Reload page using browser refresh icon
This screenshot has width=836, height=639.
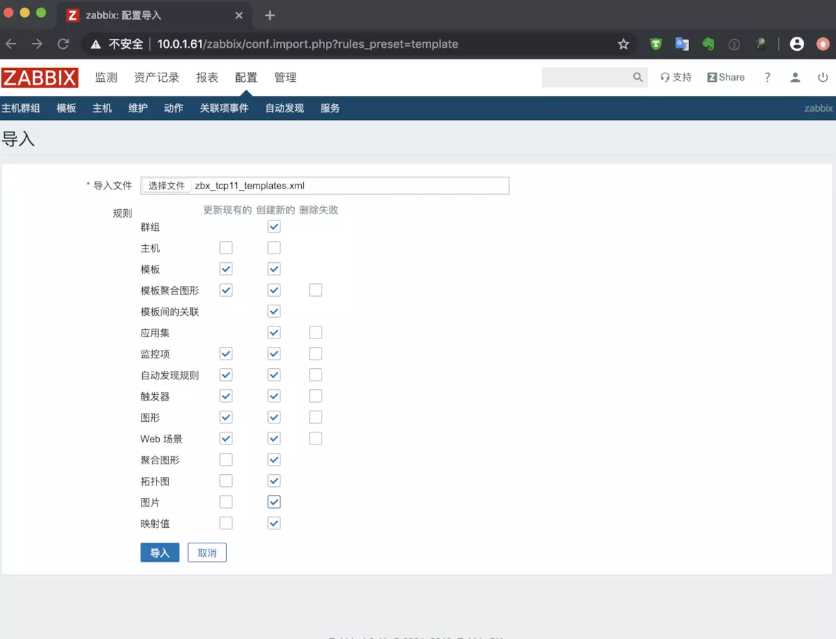click(63, 44)
